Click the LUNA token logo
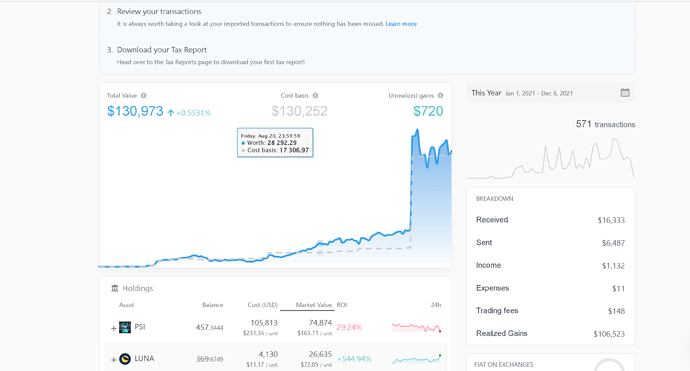 (125, 359)
